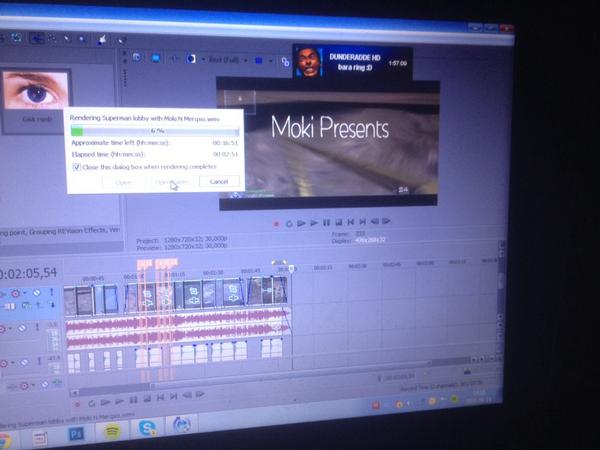Screen dimensions: 600x450
Task: Click Stop in the timeline transport bar
Action: [x=147, y=399]
